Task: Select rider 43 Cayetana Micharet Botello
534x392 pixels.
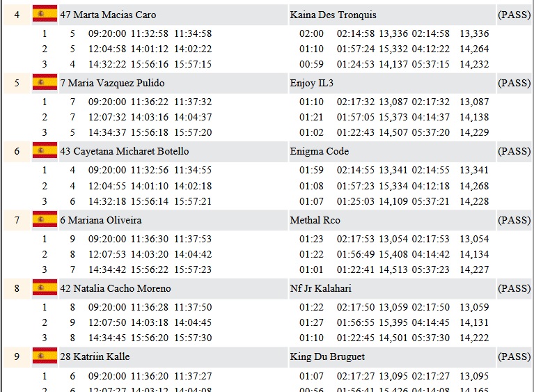Action: (124, 152)
